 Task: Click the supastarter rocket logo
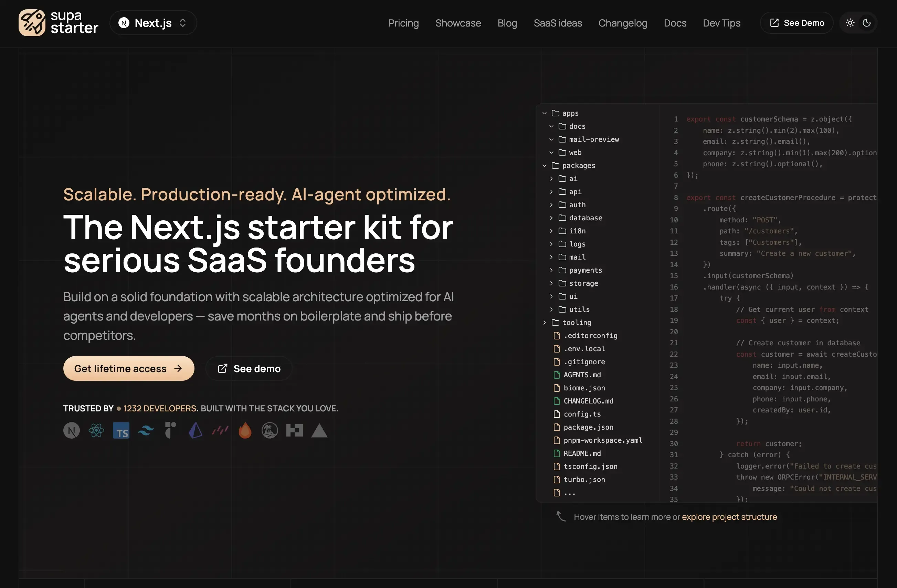pyautogui.click(x=32, y=23)
